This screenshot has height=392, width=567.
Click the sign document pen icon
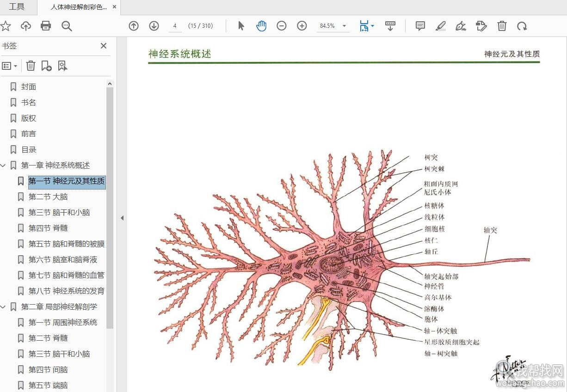pos(461,26)
